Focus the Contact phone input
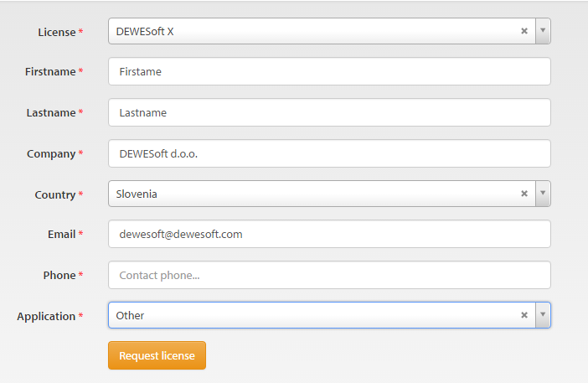 coord(329,275)
